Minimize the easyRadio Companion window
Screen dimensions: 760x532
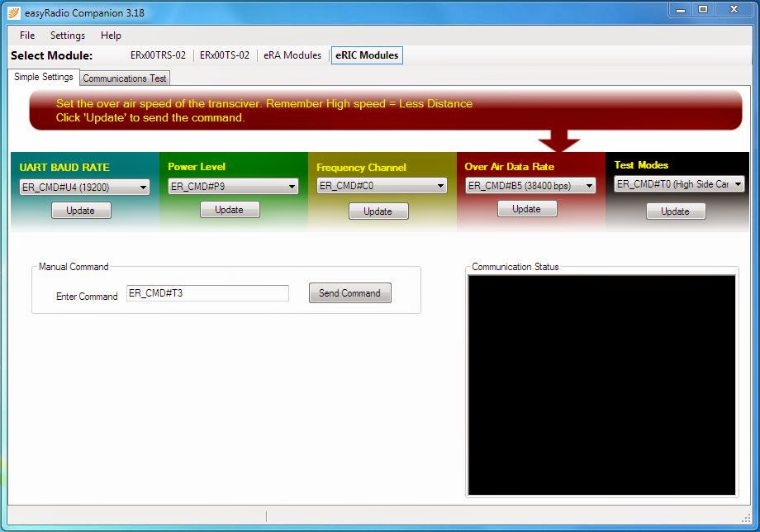point(681,10)
